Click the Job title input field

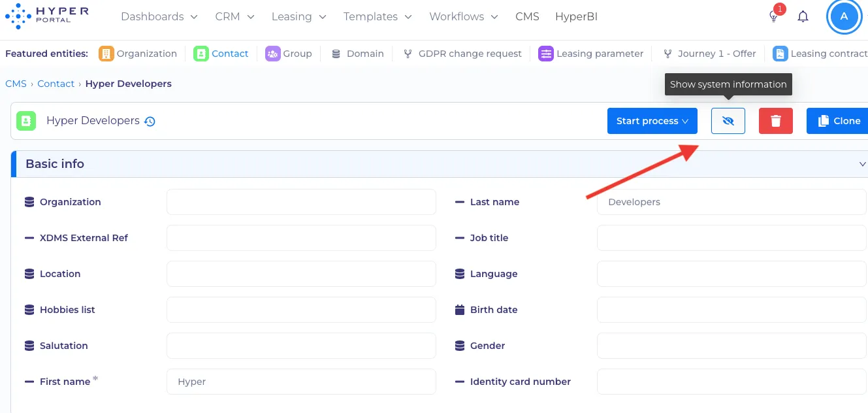(x=731, y=238)
